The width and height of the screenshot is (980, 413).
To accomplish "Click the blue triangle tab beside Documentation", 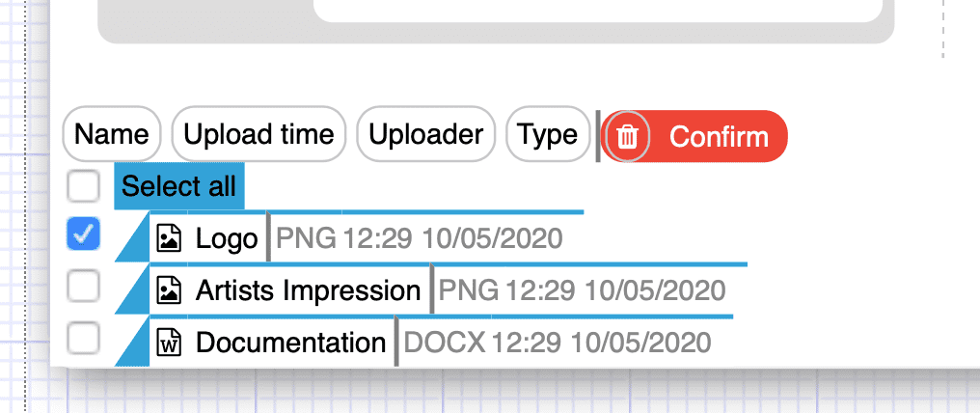I will [x=136, y=344].
